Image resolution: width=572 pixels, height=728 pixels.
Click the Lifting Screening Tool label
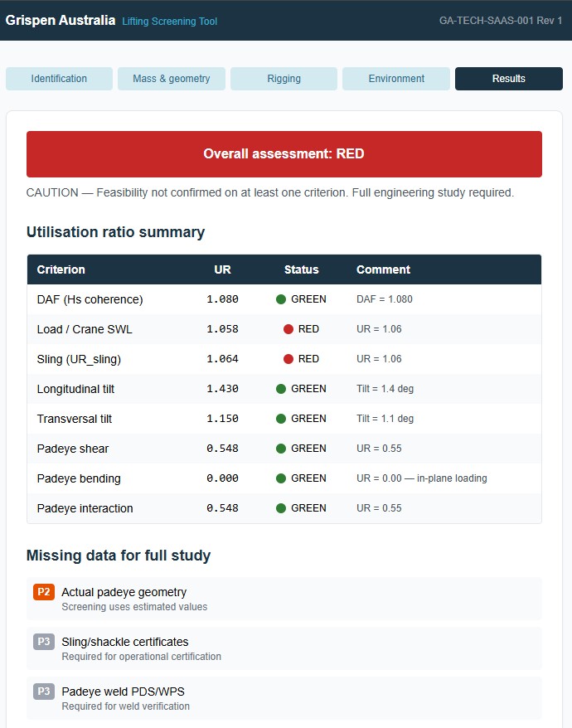point(169,22)
